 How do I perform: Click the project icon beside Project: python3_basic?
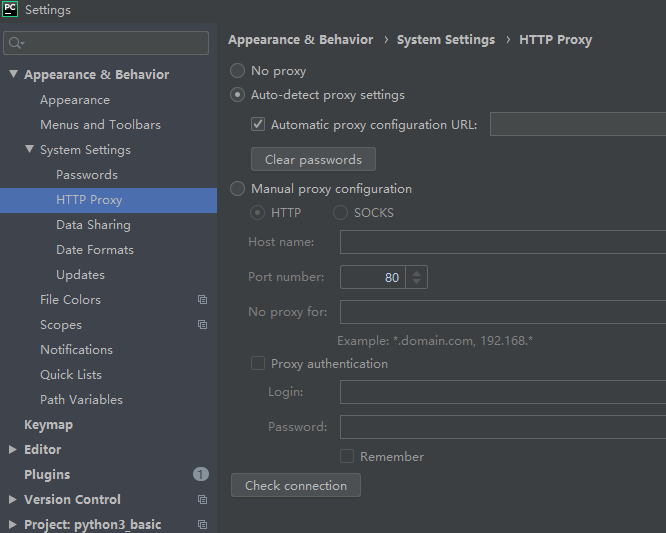click(202, 525)
